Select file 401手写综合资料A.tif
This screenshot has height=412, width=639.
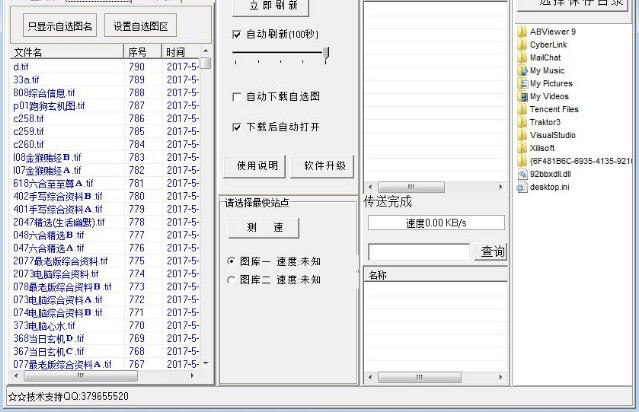[58, 209]
